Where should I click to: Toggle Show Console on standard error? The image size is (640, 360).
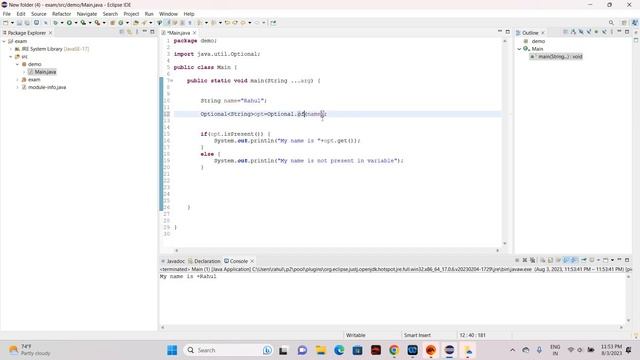coord(574,260)
